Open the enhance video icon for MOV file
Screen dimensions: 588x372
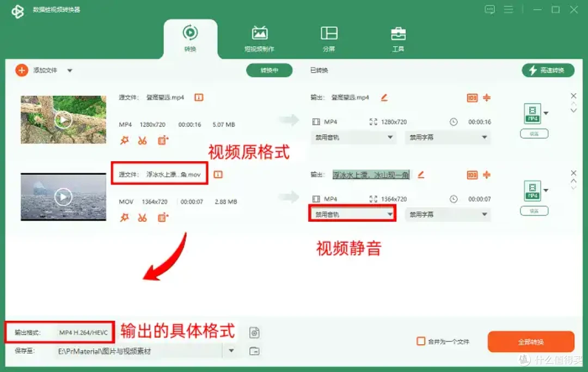click(x=163, y=217)
